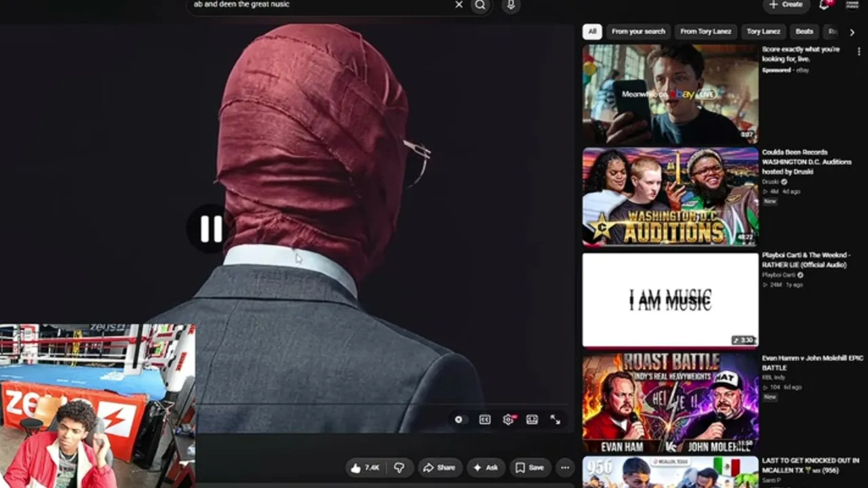This screenshot has width=868, height=488.
Task: Open 'Score exactly what you're looking for' ad title
Action: tap(801, 54)
